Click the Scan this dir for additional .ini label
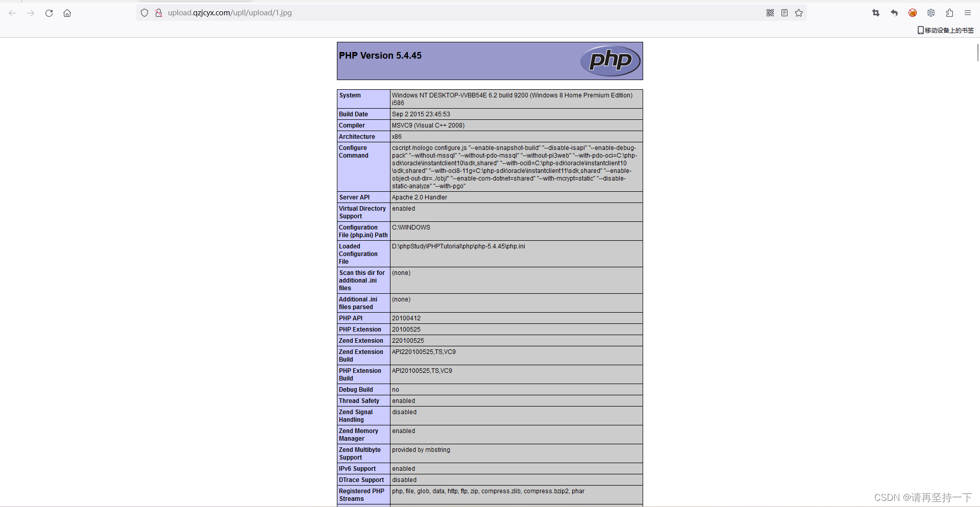Viewport: 980px width, 507px height. [x=362, y=281]
